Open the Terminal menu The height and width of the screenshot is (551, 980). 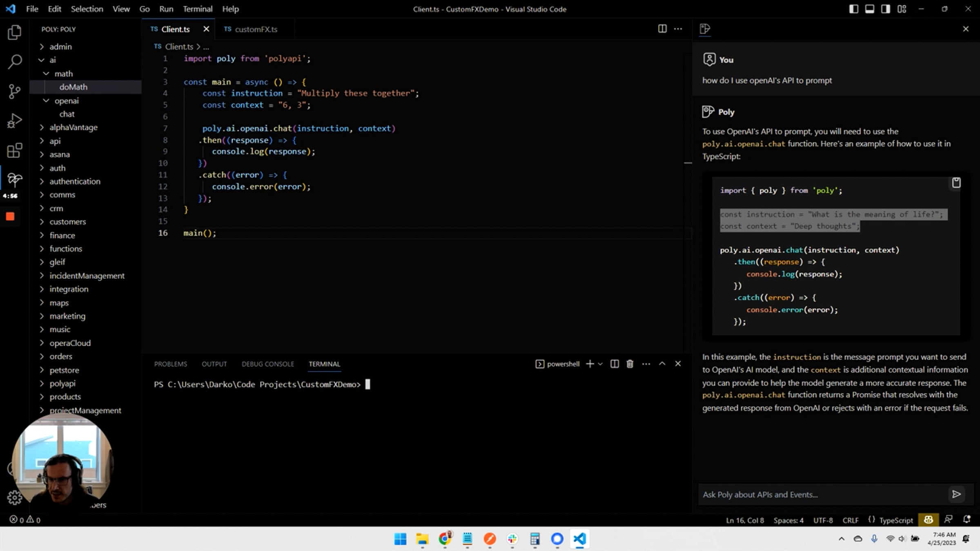(x=198, y=9)
